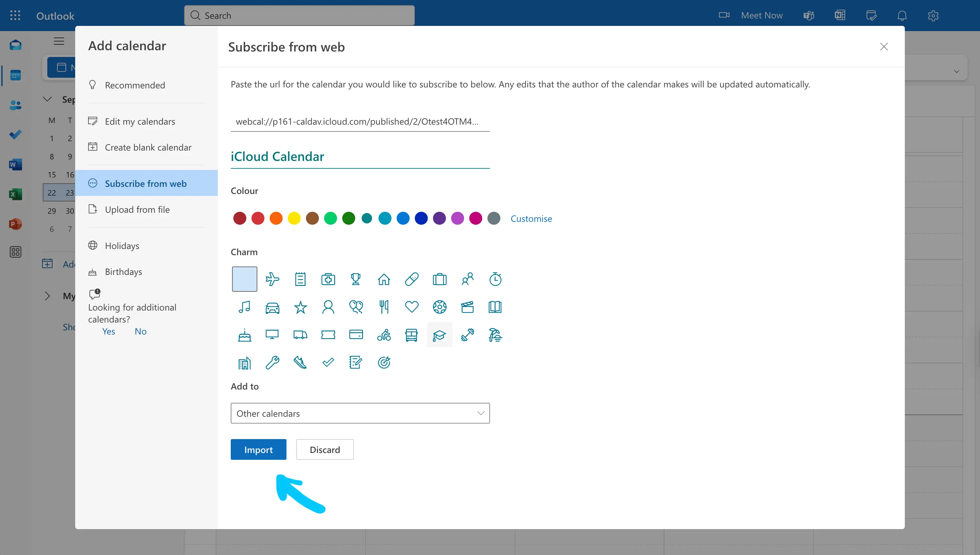
Task: Pick the graduation cap charm
Action: coord(439,335)
